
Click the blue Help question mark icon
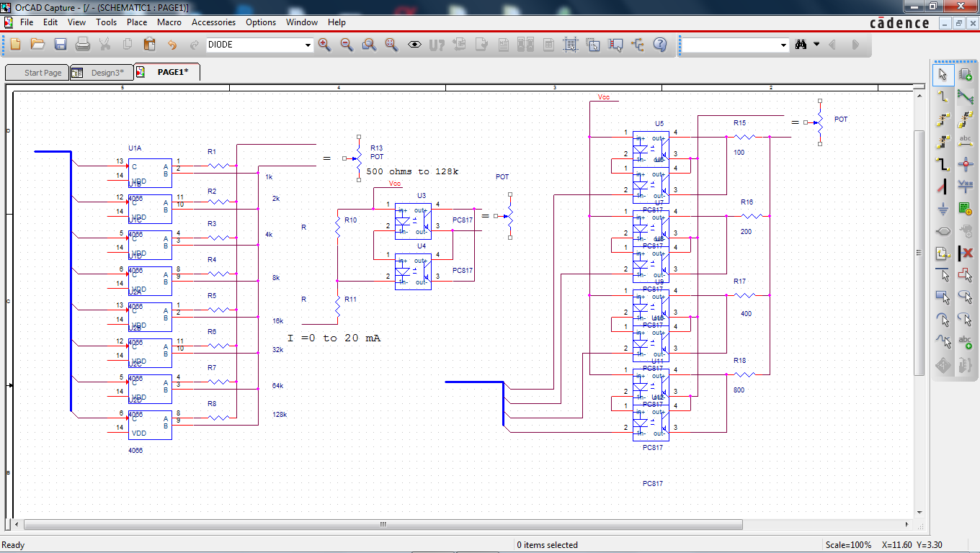(659, 45)
